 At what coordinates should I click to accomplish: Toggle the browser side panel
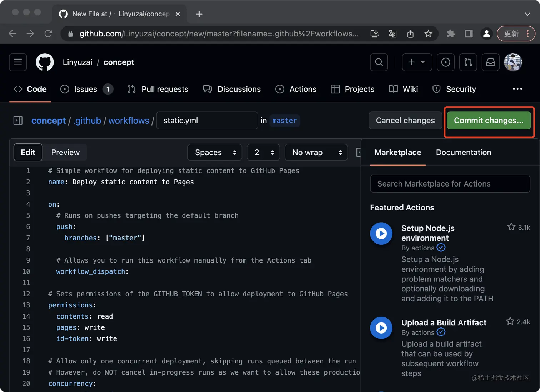click(x=469, y=34)
